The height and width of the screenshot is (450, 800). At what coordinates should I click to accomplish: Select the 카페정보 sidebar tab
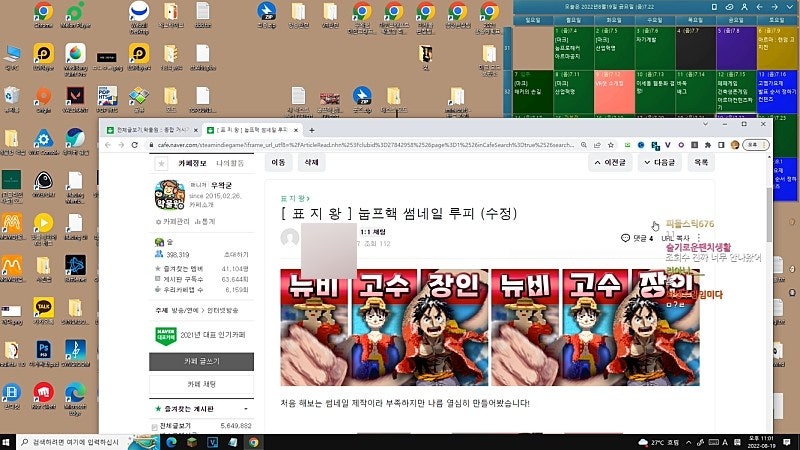[x=192, y=163]
